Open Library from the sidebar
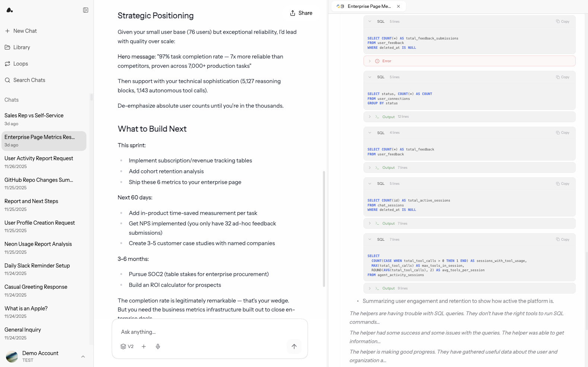This screenshot has height=367, width=588. (21, 47)
